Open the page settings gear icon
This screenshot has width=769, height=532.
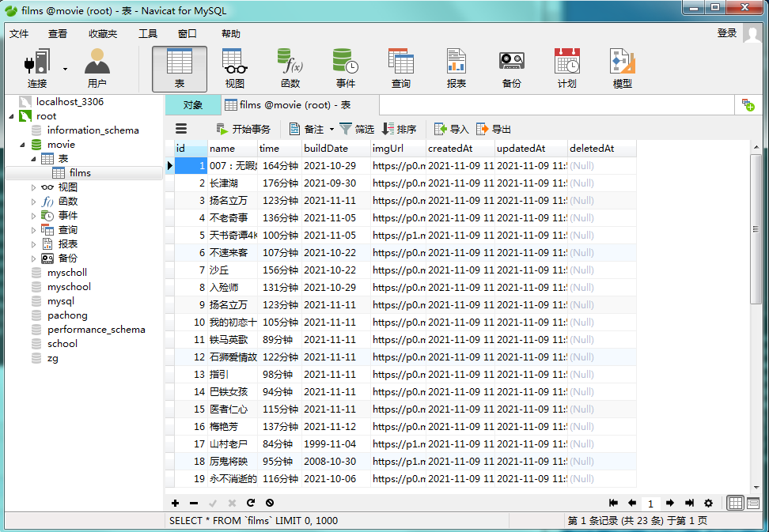708,503
